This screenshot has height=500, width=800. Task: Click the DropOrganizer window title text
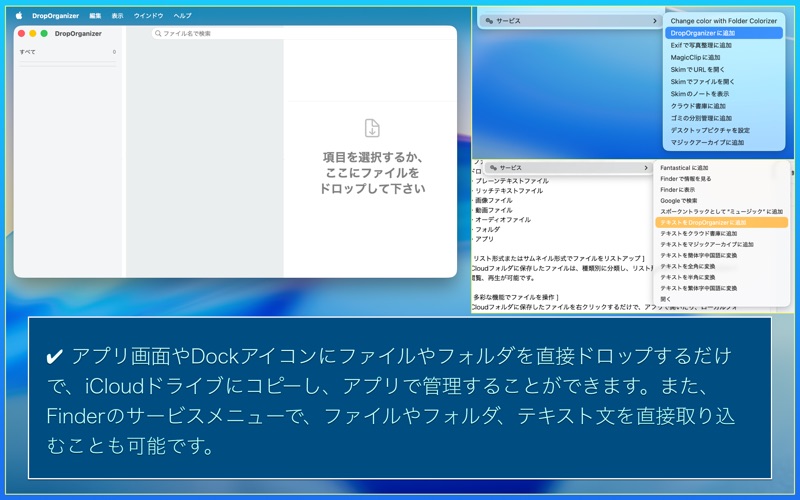tap(78, 34)
